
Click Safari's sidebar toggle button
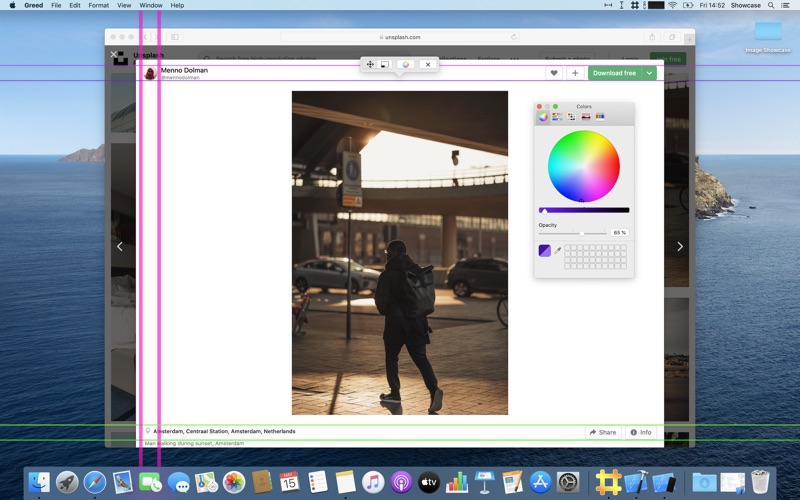pyautogui.click(x=174, y=37)
